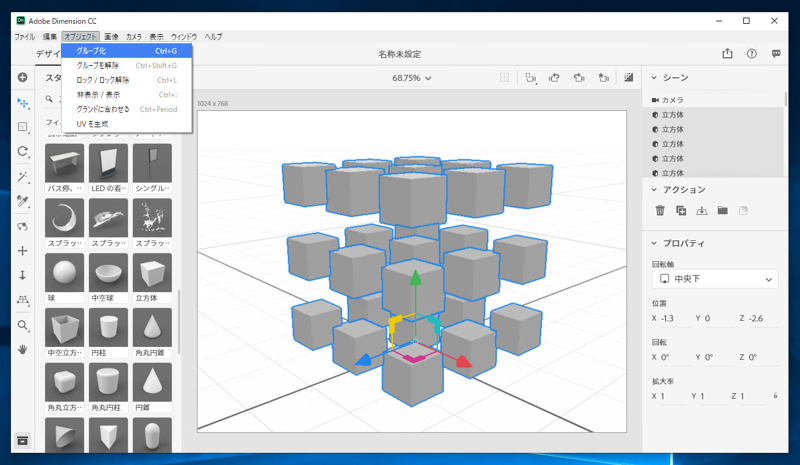Collapse the シーン panel section
Image resolution: width=800 pixels, height=465 pixels.
[x=654, y=78]
